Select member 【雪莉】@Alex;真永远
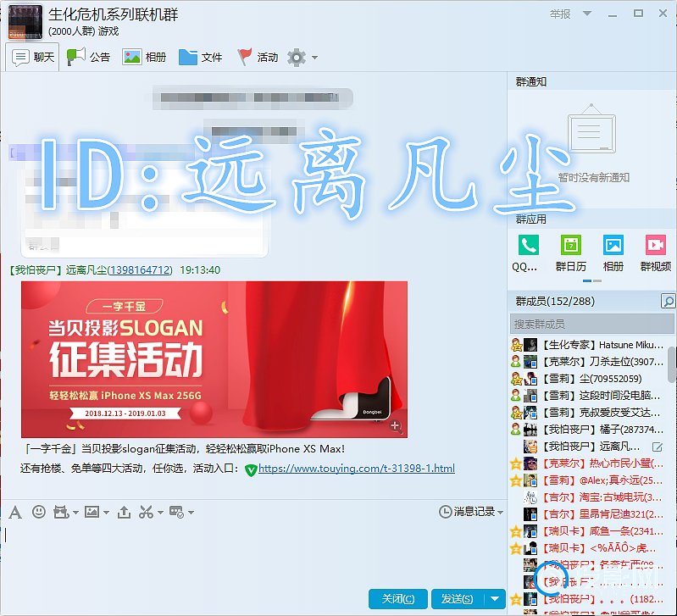Viewport: 677px width, 616px height. pos(587,480)
